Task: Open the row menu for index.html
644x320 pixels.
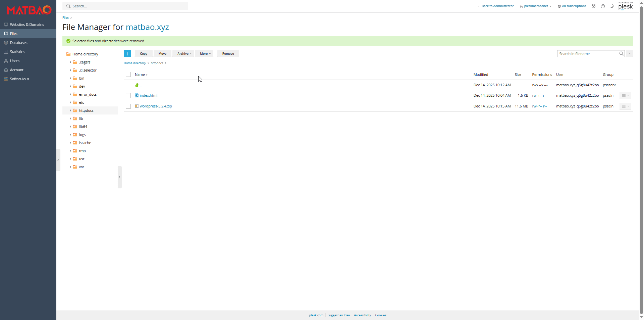Action: click(625, 96)
